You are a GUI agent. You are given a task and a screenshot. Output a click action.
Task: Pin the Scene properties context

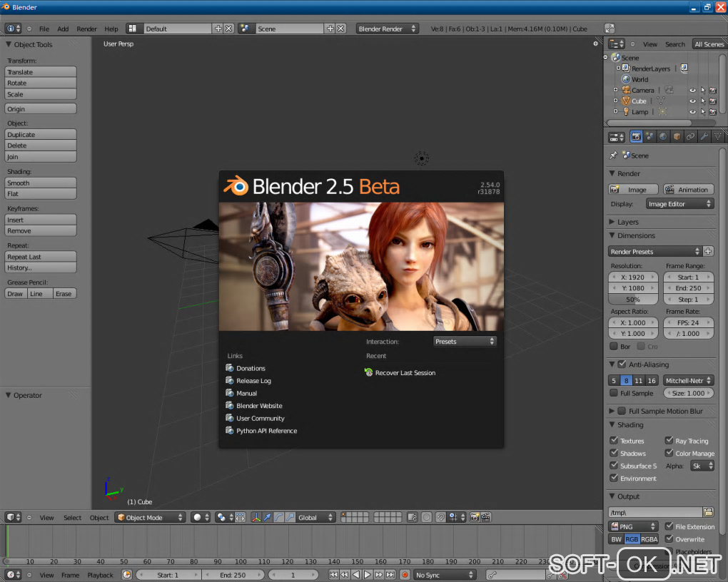(613, 155)
